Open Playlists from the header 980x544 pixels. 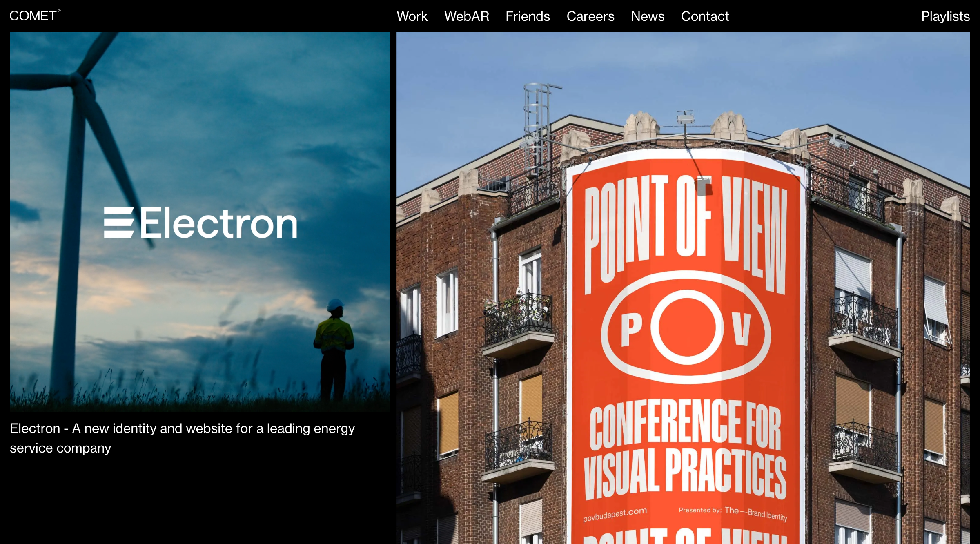pos(945,16)
